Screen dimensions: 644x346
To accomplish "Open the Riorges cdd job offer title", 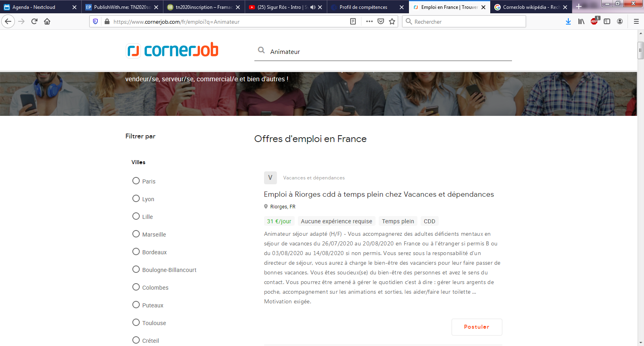I will click(x=378, y=194).
